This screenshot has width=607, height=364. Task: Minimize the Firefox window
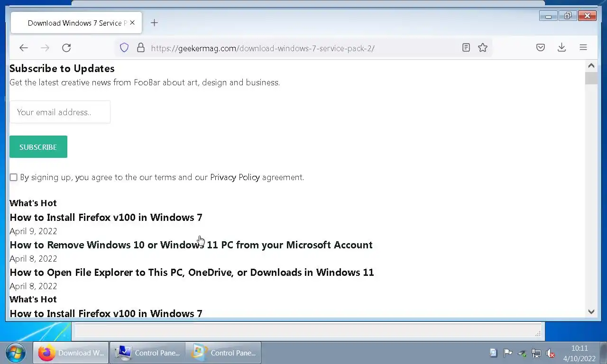point(549,16)
